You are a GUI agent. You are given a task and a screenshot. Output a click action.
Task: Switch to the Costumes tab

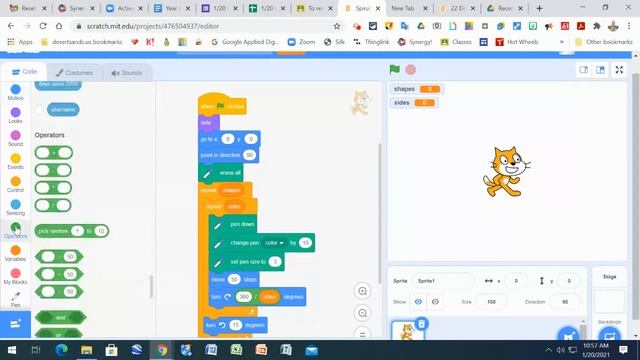74,73
